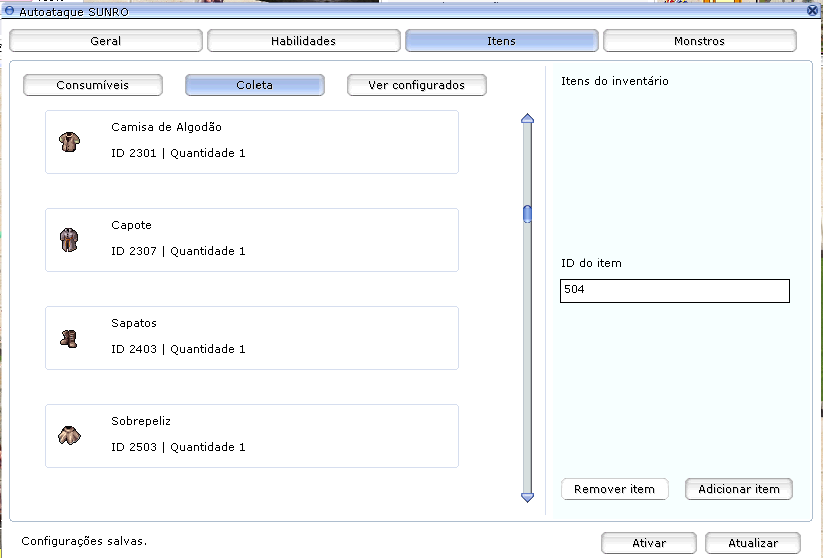This screenshot has height=558, width=823.
Task: Click the 'ID 2403 | Quantidade 1' text
Action: (x=178, y=349)
